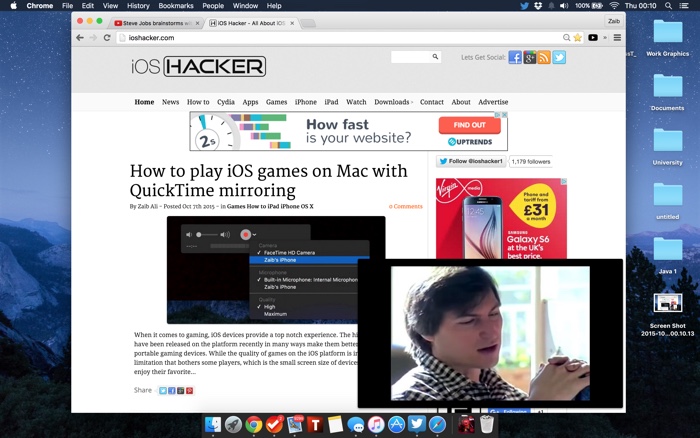Open the Apps nav item

click(x=250, y=102)
